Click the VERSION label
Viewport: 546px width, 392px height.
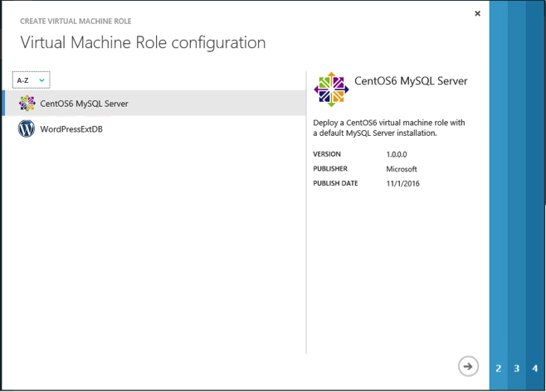click(327, 154)
